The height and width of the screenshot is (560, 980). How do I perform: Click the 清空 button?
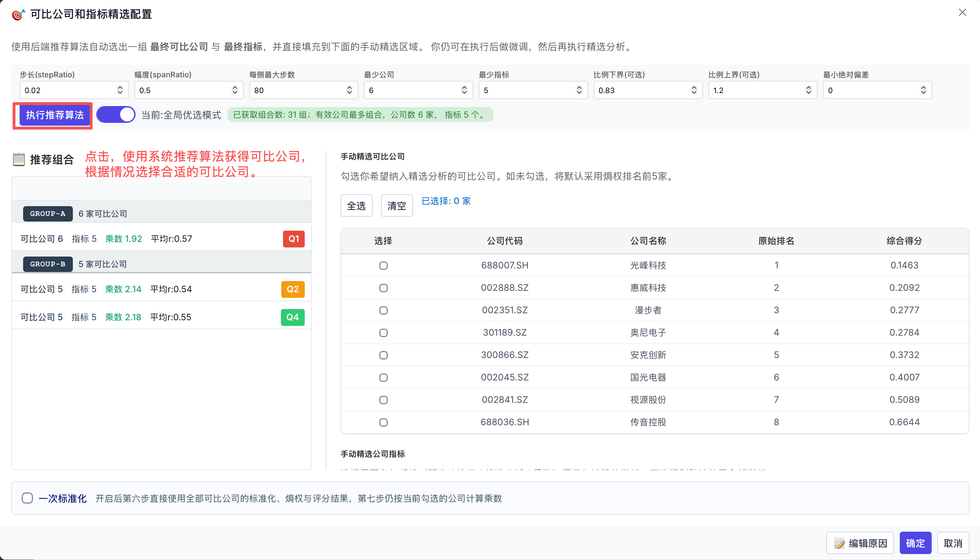[x=397, y=206]
